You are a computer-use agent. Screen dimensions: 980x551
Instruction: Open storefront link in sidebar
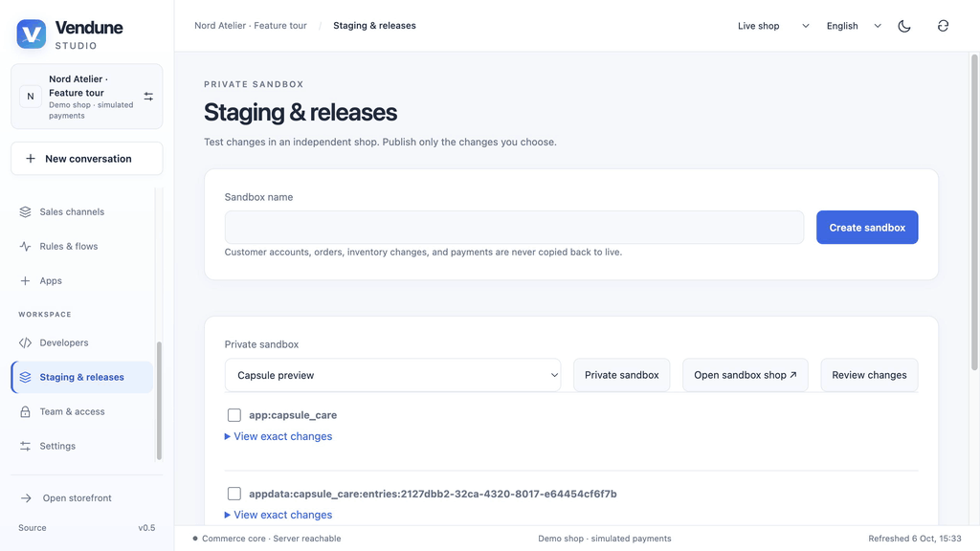87,497
